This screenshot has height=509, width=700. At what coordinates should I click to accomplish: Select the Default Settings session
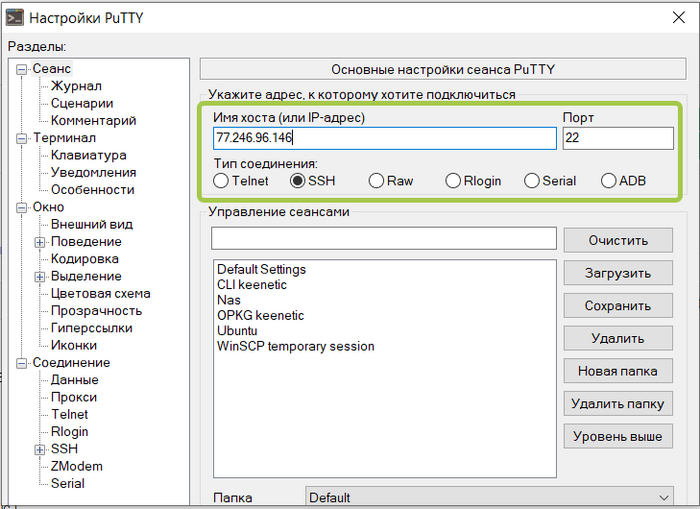[262, 270]
